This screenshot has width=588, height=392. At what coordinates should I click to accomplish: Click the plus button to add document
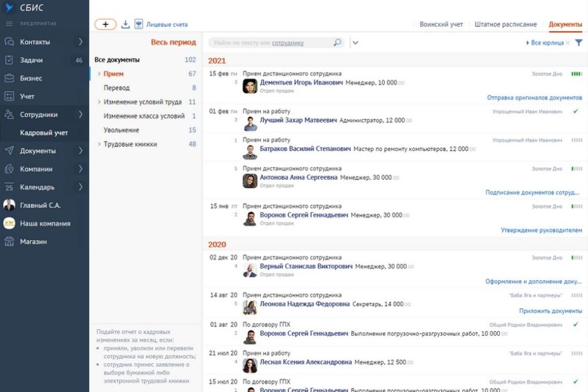(x=105, y=24)
